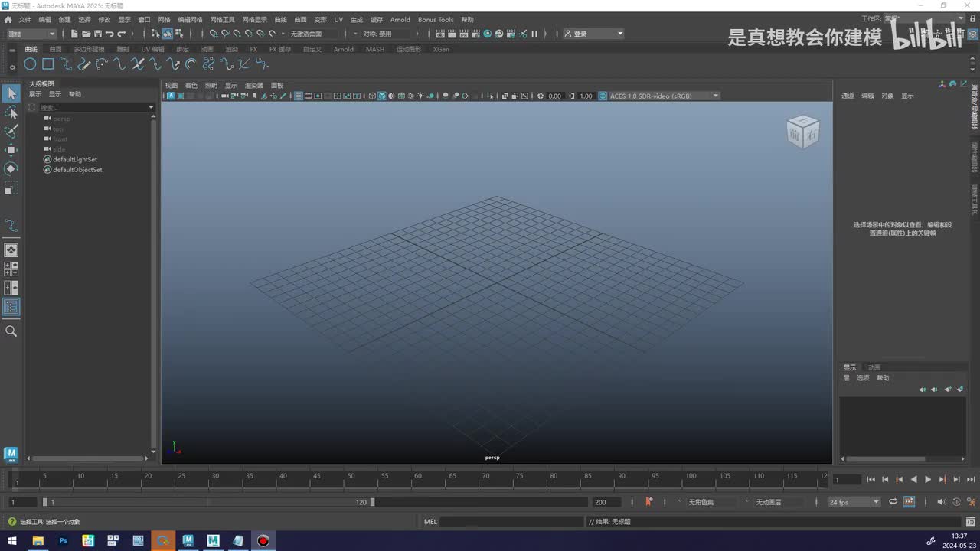Open the 24 fps frame rate dropdown
The width and height of the screenshot is (980, 551).
(854, 502)
